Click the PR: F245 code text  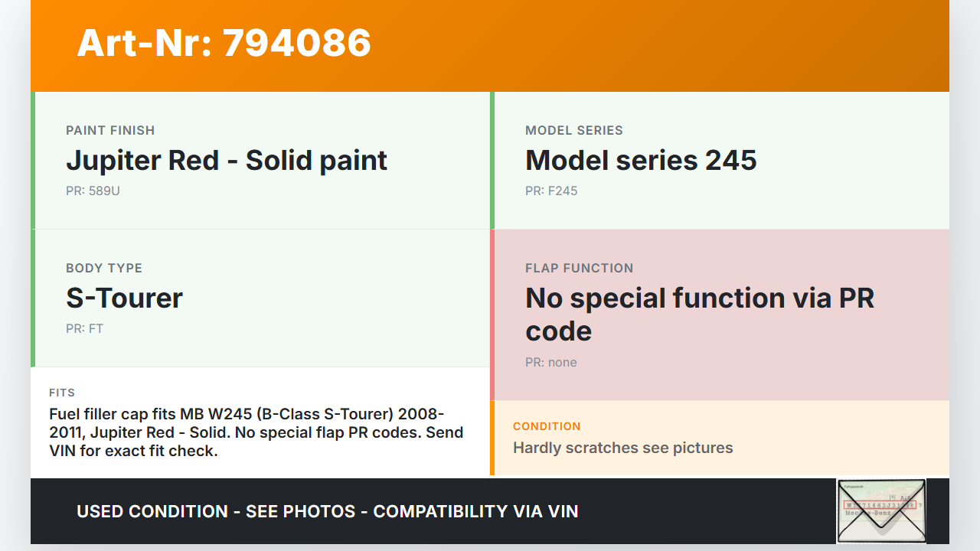(x=551, y=191)
